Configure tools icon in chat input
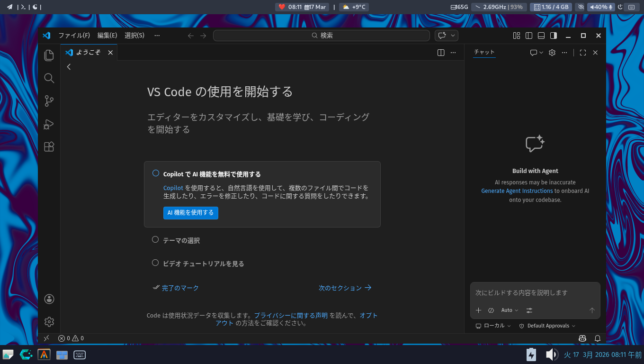 pos(529,310)
